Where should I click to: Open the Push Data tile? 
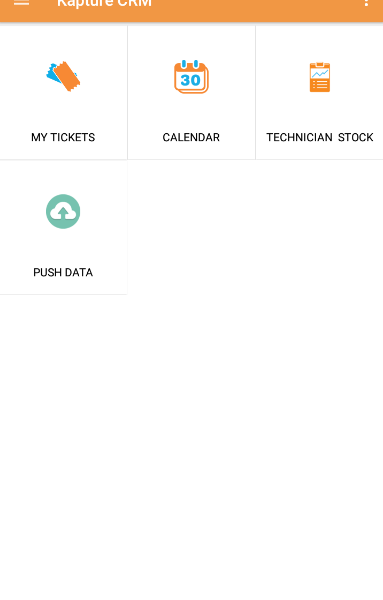point(63,227)
